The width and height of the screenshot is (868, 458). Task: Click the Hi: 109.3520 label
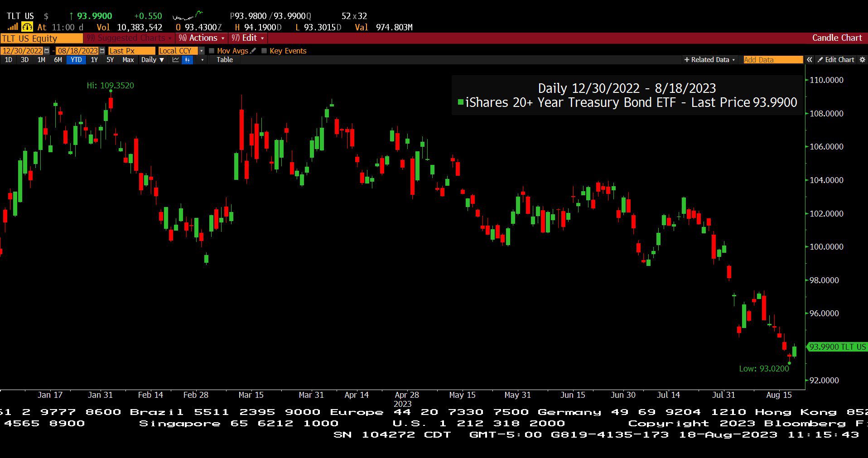(x=110, y=85)
